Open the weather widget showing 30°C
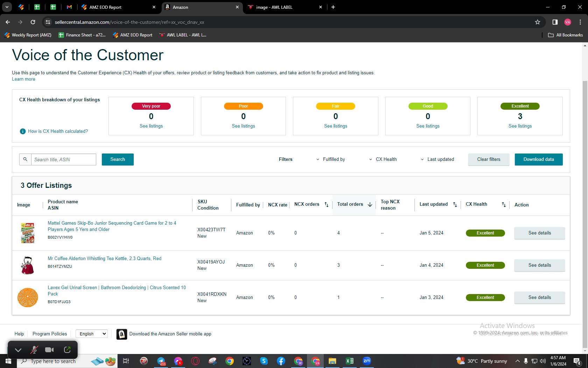 [x=482, y=361]
